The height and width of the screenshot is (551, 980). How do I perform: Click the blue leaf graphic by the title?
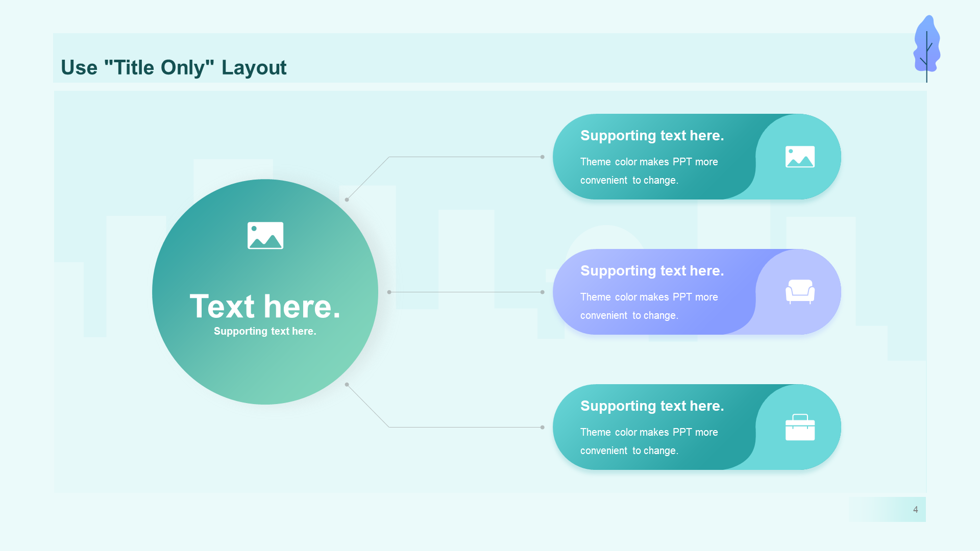[927, 48]
